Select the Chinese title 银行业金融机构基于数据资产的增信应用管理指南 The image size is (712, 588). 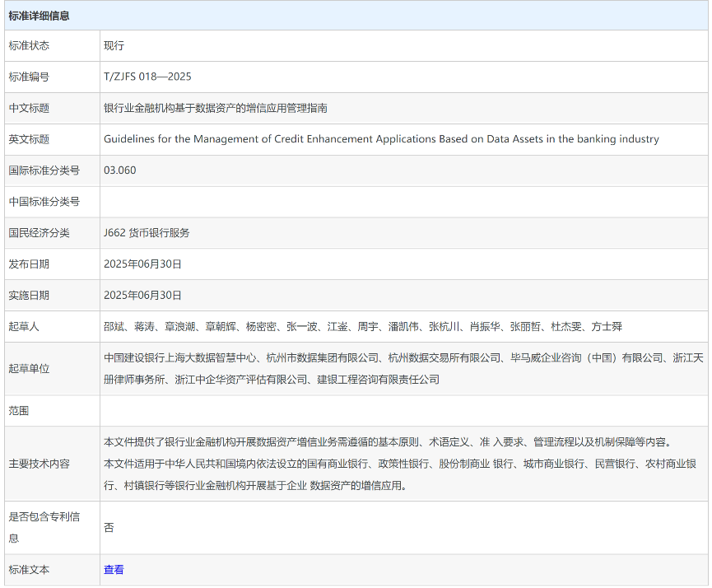(x=216, y=108)
